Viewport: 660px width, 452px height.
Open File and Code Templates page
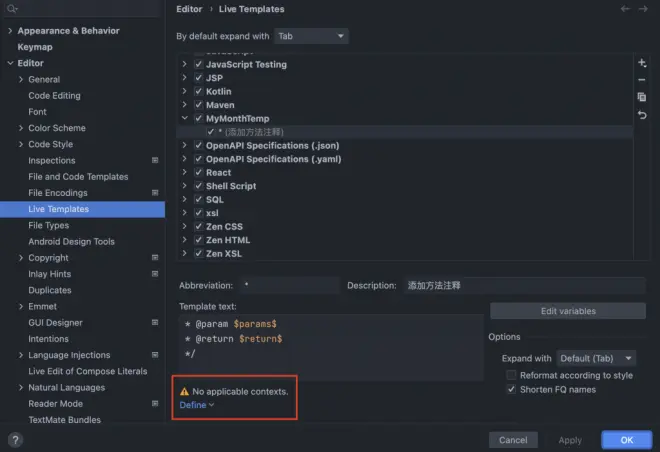[x=78, y=177]
